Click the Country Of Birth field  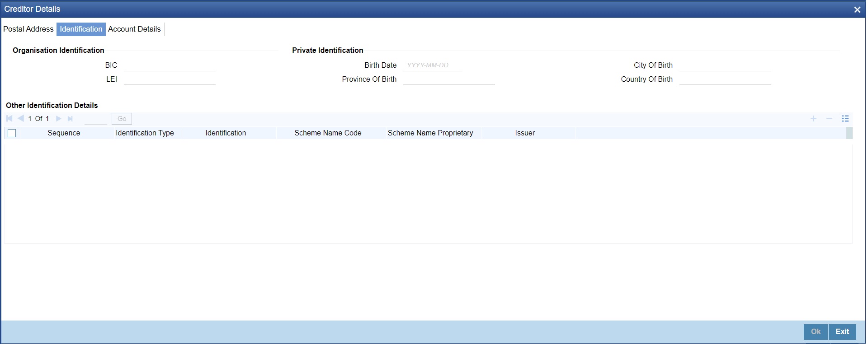[x=725, y=79]
